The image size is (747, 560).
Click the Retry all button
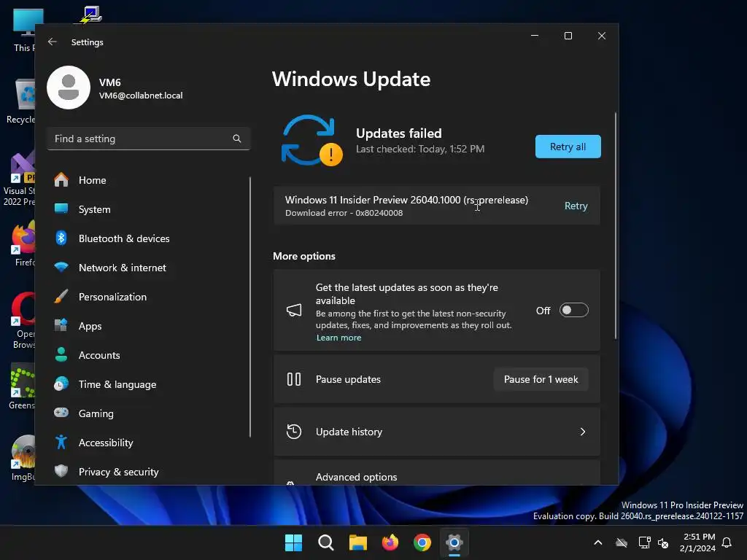point(568,147)
